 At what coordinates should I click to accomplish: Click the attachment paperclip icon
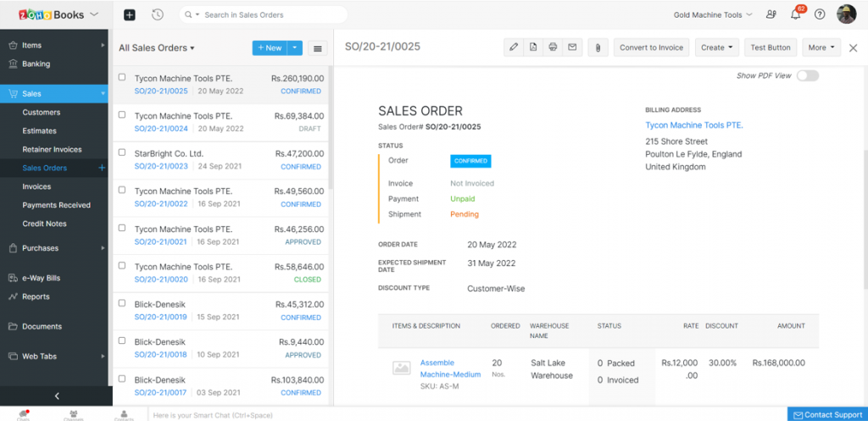pos(598,47)
